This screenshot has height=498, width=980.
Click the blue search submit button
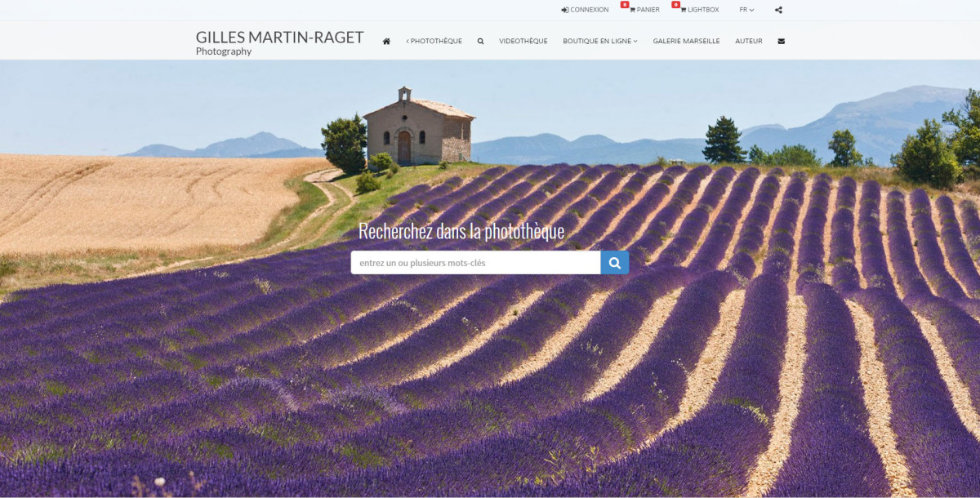tap(614, 262)
